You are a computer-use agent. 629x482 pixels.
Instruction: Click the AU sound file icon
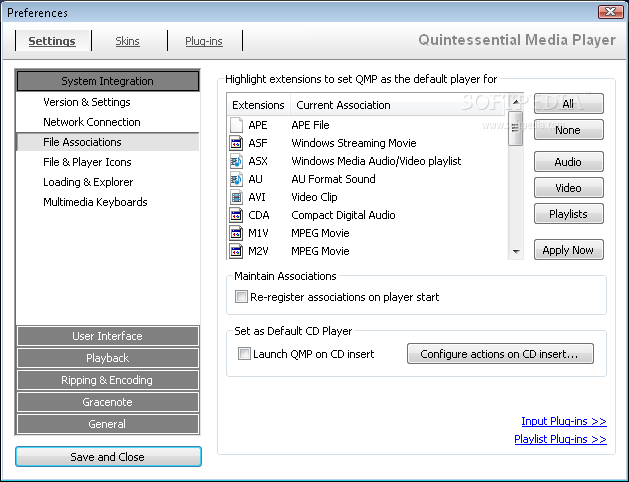236,179
